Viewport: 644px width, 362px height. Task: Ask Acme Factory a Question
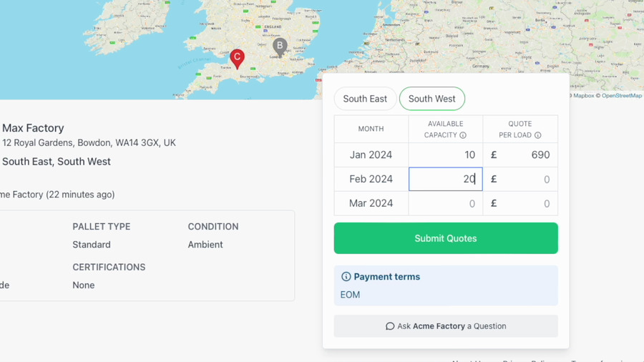pyautogui.click(x=446, y=326)
